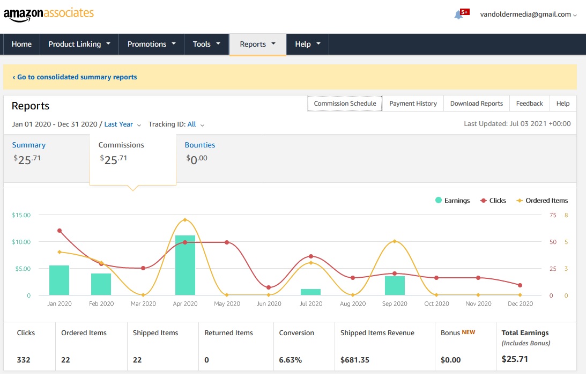586x392 pixels.
Task: Click the Shipped Items column header
Action: pyautogui.click(x=155, y=332)
